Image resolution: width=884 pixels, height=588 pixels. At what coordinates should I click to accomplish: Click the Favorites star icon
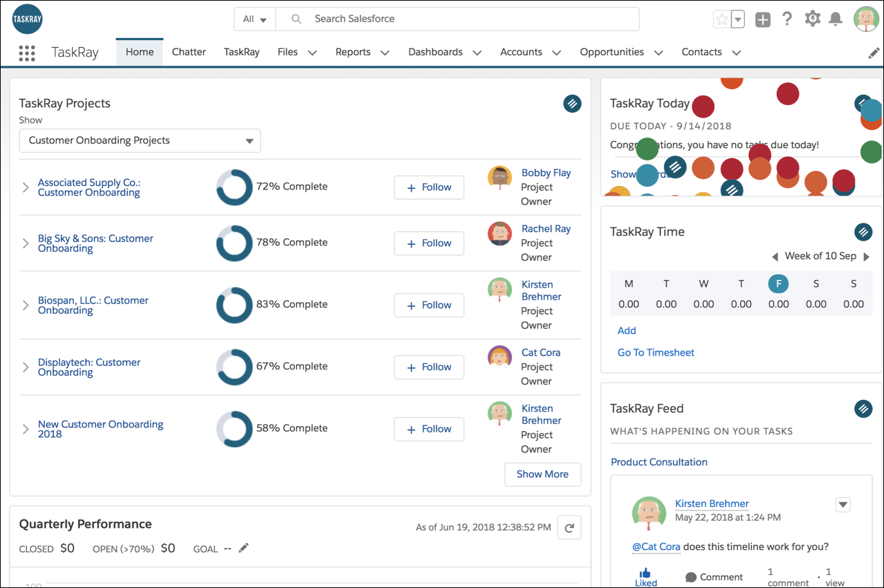(721, 19)
